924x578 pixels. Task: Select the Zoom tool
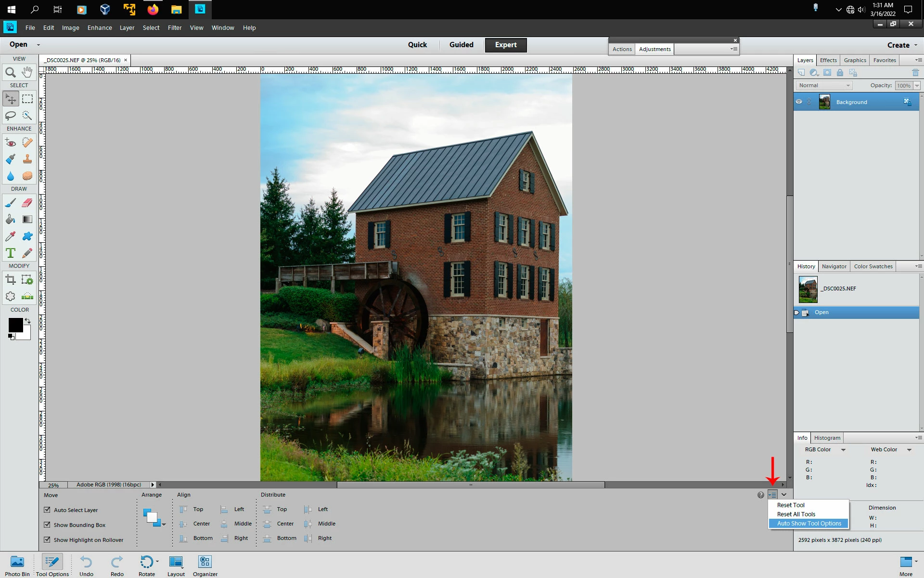click(10, 73)
